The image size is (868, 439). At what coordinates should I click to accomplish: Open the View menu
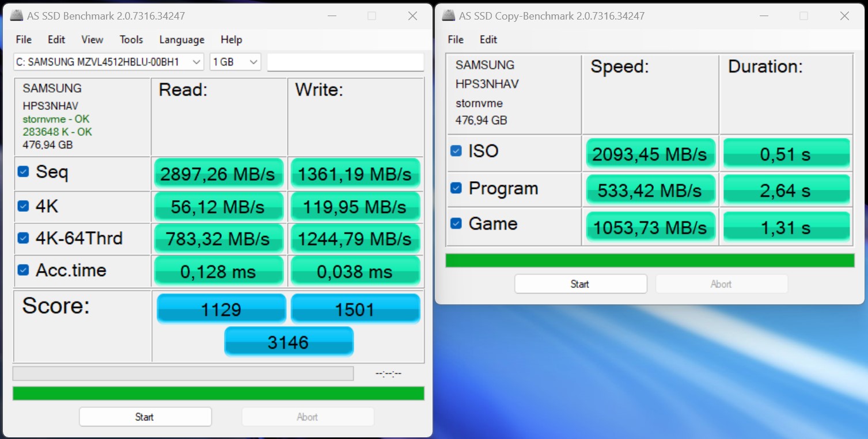point(92,40)
